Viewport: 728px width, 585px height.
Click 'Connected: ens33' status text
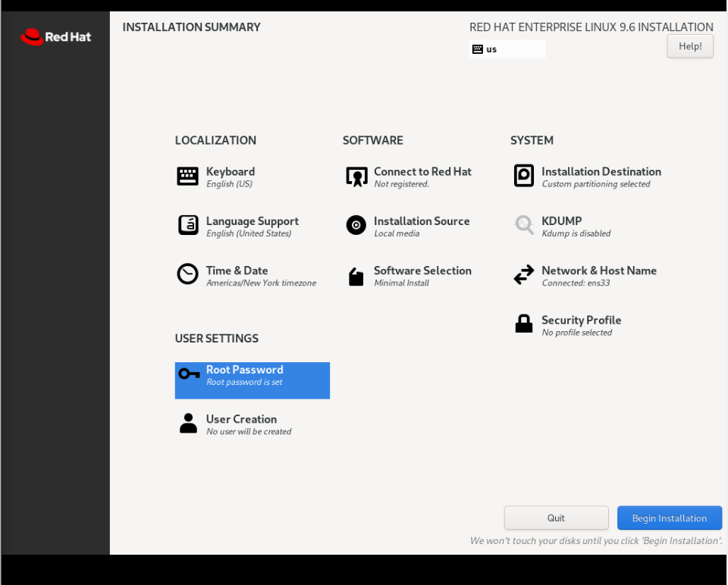(x=576, y=283)
